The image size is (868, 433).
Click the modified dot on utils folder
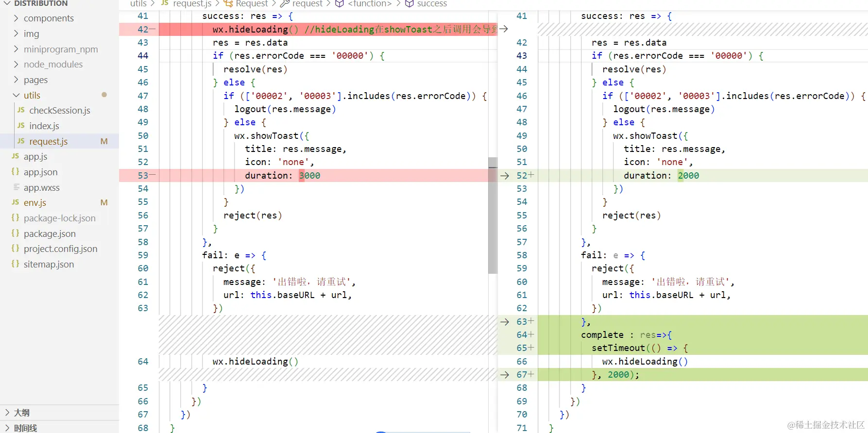[104, 95]
